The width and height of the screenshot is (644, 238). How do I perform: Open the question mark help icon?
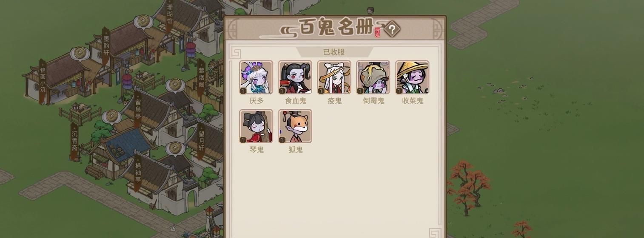(x=392, y=29)
